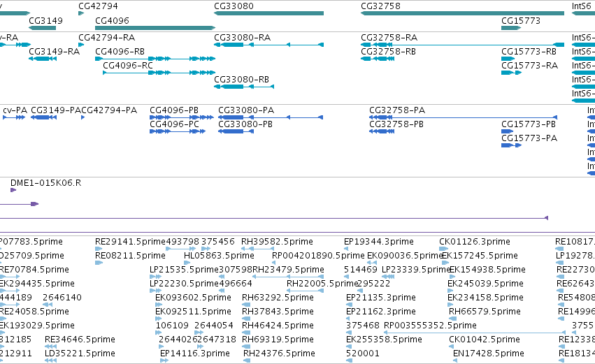The image size is (595, 364).
Task: Select EST RH63292.5prime label
Action: point(278,298)
